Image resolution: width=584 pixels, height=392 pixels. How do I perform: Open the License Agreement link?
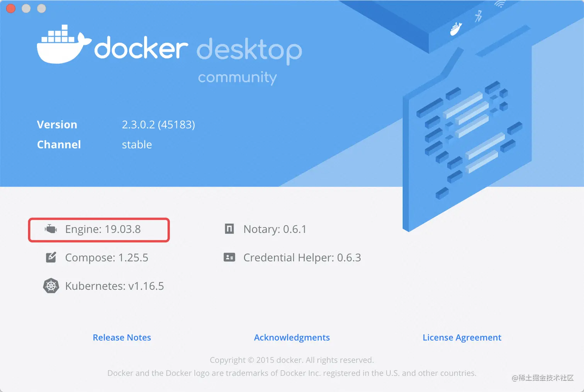pos(462,338)
